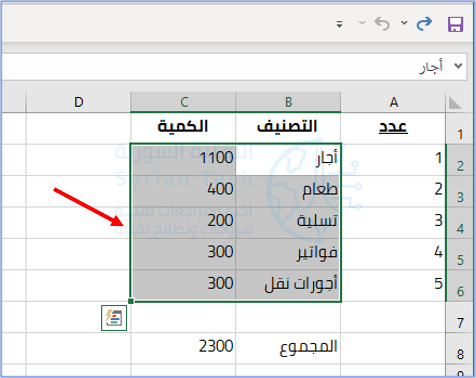
Task: Click the cell with value 1100
Action: (183, 160)
